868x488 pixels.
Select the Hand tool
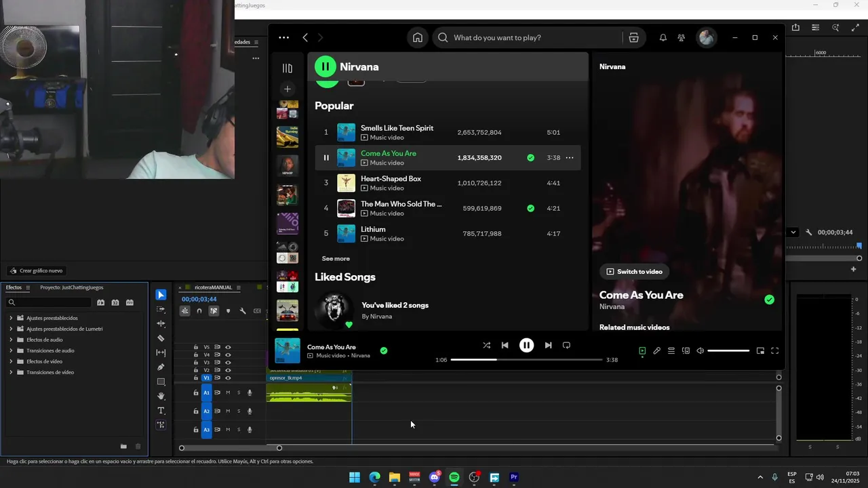pyautogui.click(x=161, y=396)
